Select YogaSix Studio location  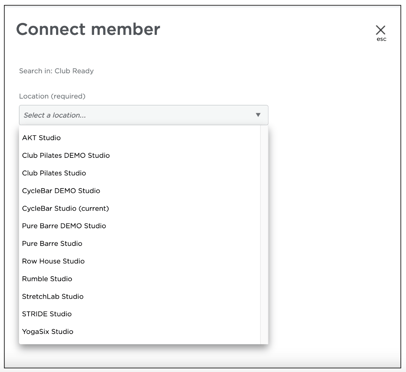[139, 331]
